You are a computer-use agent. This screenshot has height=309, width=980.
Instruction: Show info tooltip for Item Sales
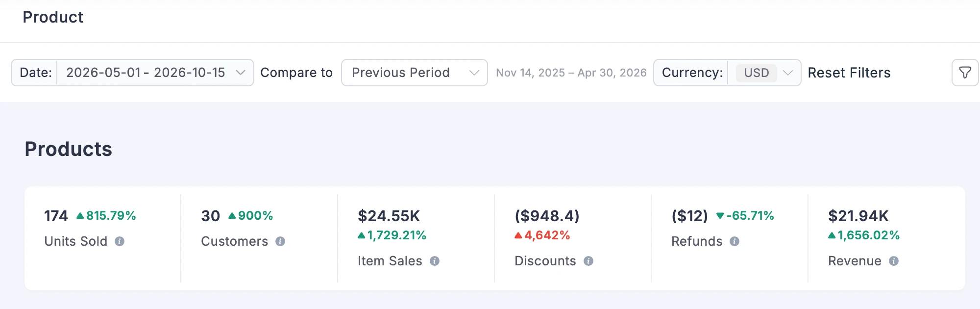435,261
